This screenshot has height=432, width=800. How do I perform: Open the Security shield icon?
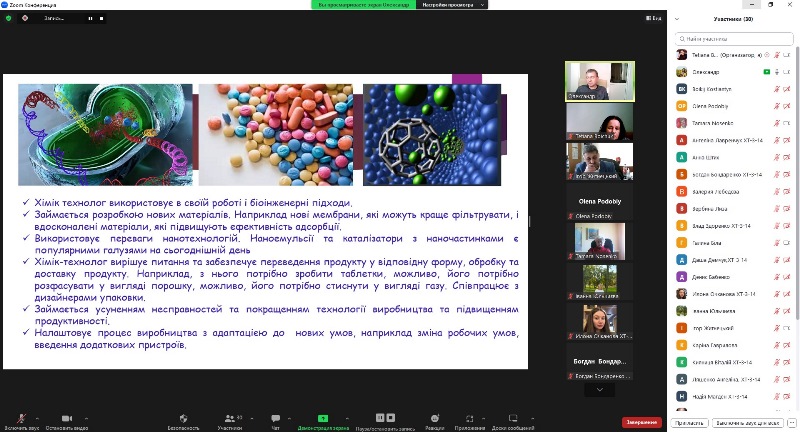(x=183, y=417)
